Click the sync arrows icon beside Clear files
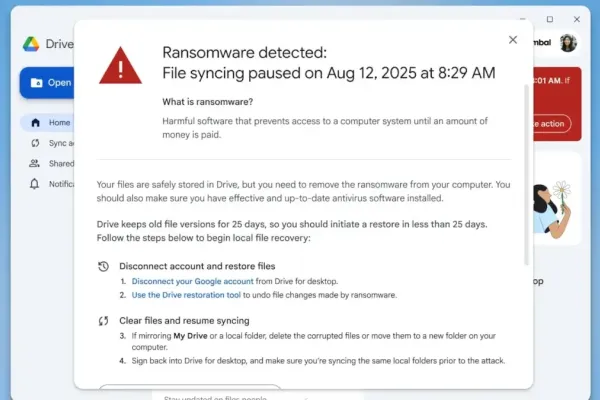 point(103,321)
